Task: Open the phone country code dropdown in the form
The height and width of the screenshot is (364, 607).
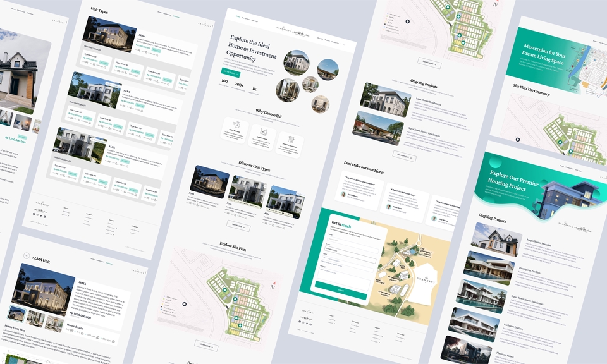Action: 325,258
